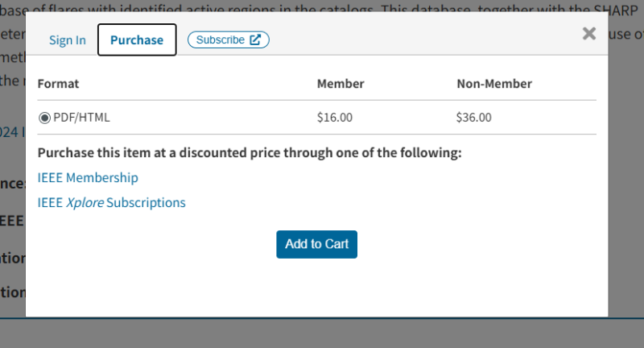Click the Non-Member column header

[494, 84]
